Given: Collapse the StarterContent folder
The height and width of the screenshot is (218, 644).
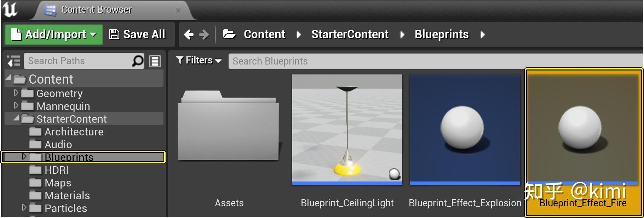Looking at the screenshot, I should 16,118.
